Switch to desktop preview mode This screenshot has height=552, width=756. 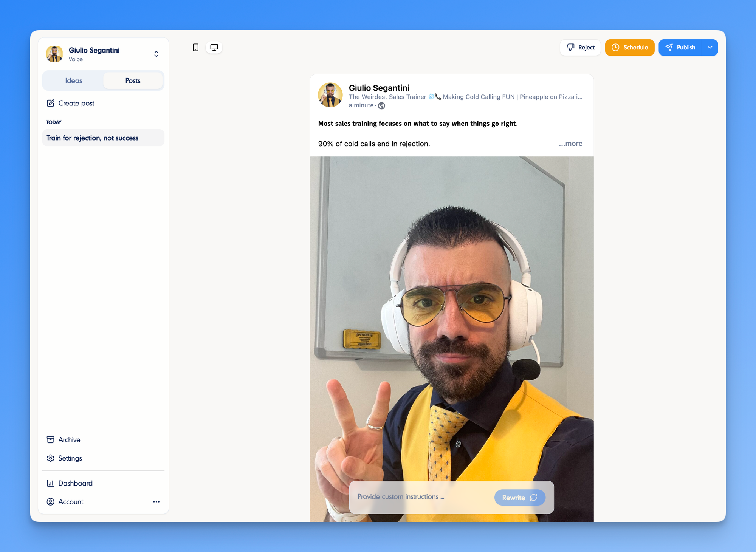pyautogui.click(x=214, y=47)
